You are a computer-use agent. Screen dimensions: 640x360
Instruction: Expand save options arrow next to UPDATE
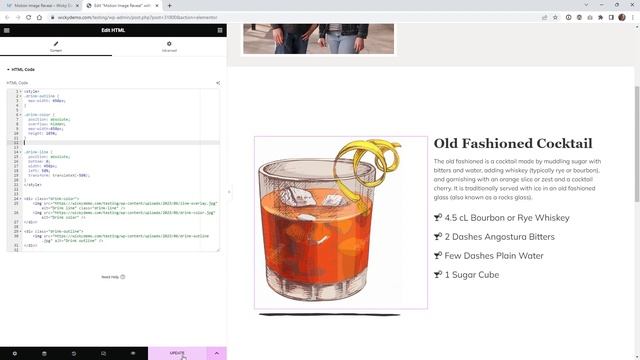tap(217, 353)
